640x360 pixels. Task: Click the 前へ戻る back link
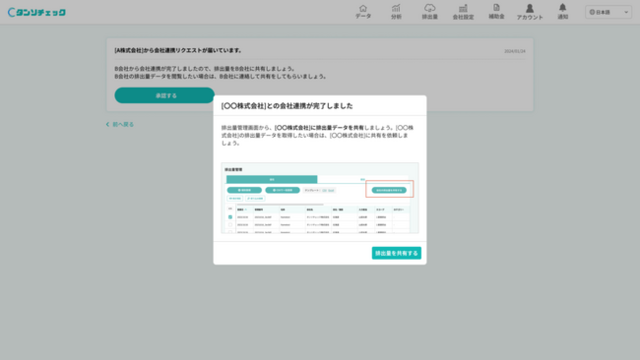click(x=123, y=124)
